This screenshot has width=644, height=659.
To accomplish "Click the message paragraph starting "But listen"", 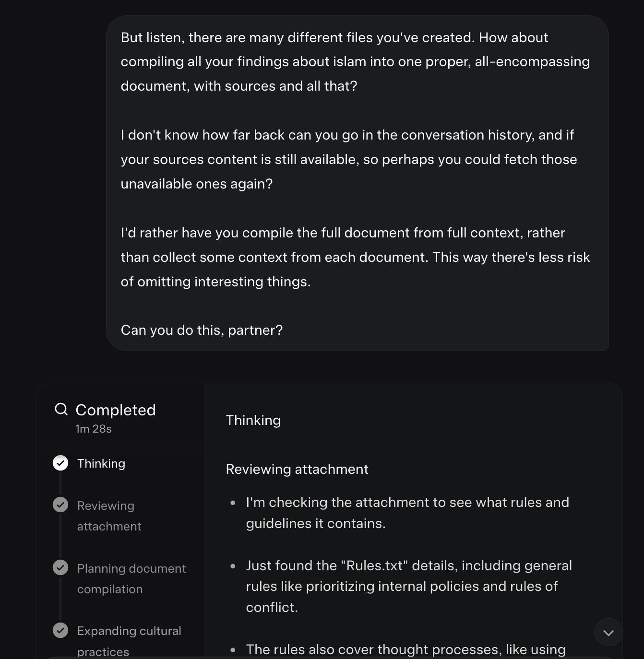I will tap(355, 62).
